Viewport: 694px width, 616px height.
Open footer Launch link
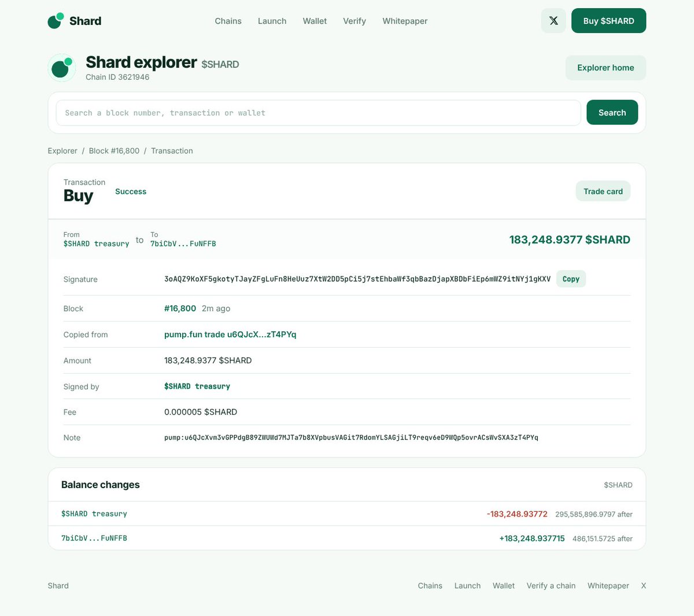(x=467, y=585)
